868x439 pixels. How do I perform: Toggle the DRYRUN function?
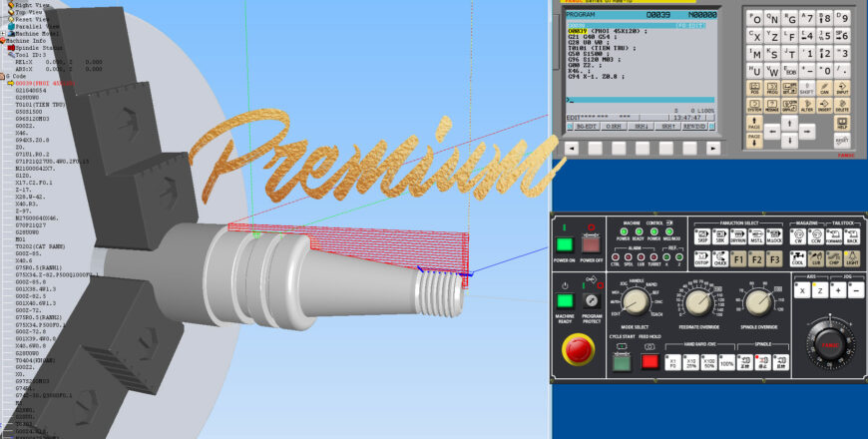[x=738, y=236]
